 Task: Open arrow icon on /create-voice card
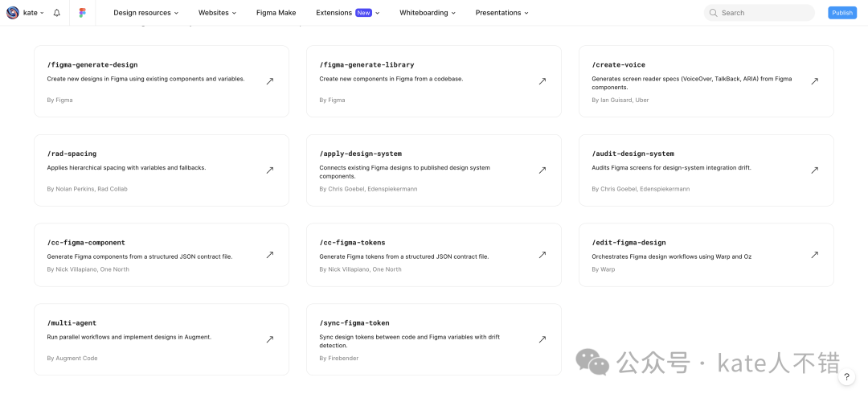pos(814,81)
